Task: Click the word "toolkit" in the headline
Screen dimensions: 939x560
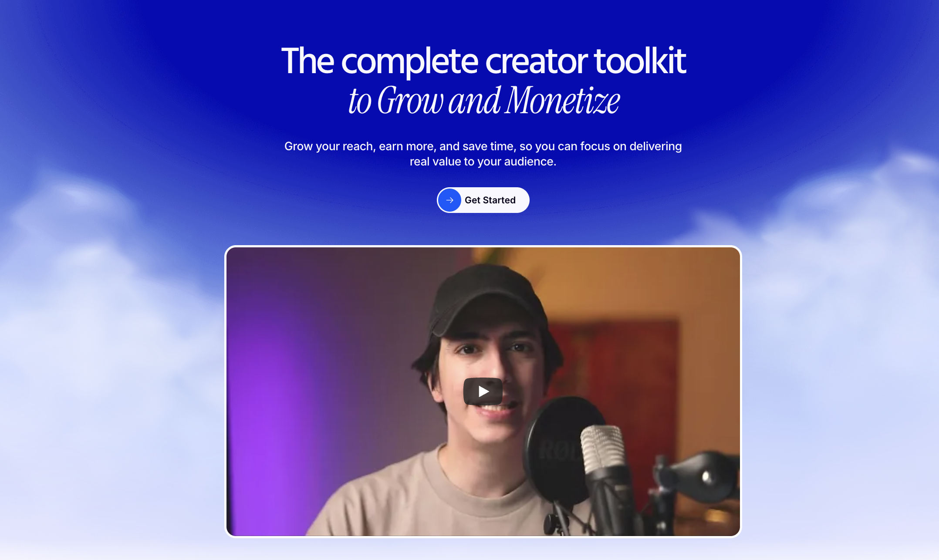Action: [x=639, y=61]
